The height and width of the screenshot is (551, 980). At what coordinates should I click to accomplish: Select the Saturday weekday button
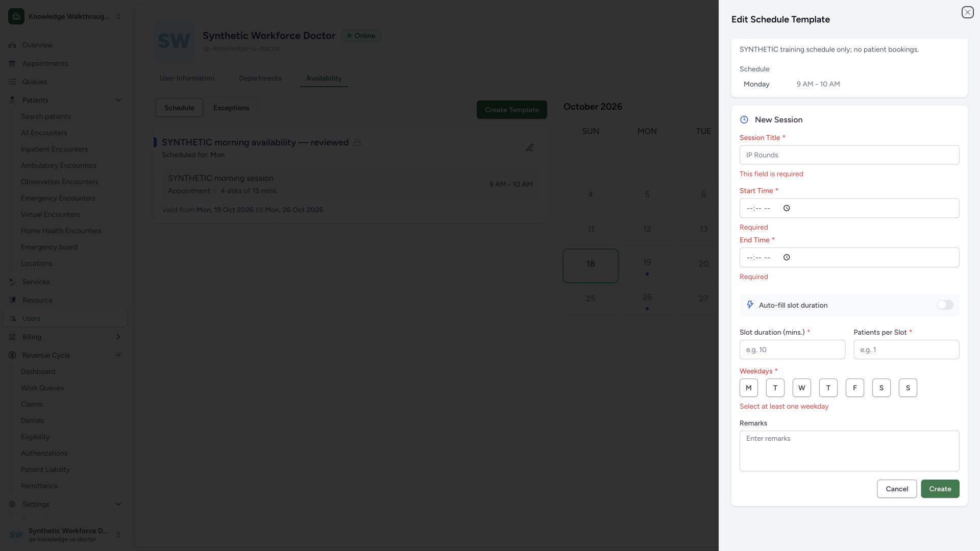(x=881, y=388)
